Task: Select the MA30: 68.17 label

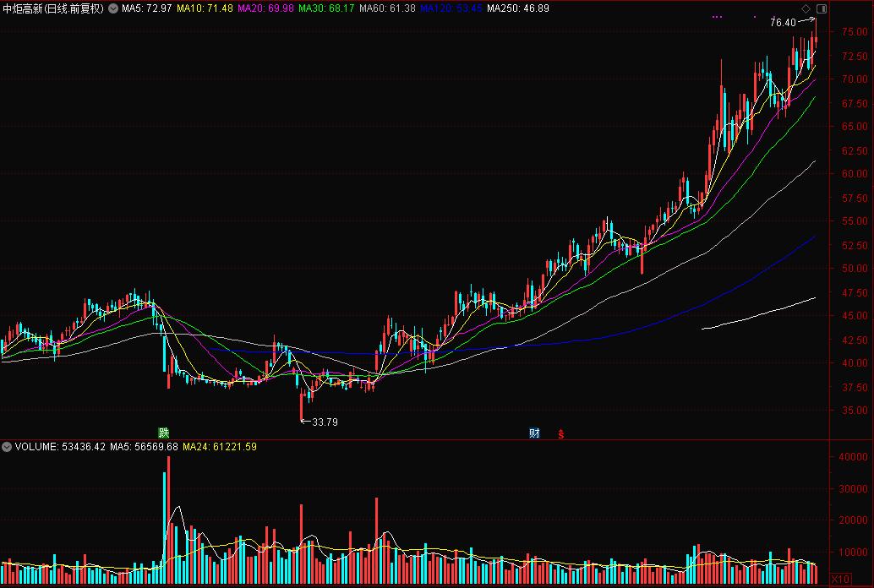Action: pos(326,8)
